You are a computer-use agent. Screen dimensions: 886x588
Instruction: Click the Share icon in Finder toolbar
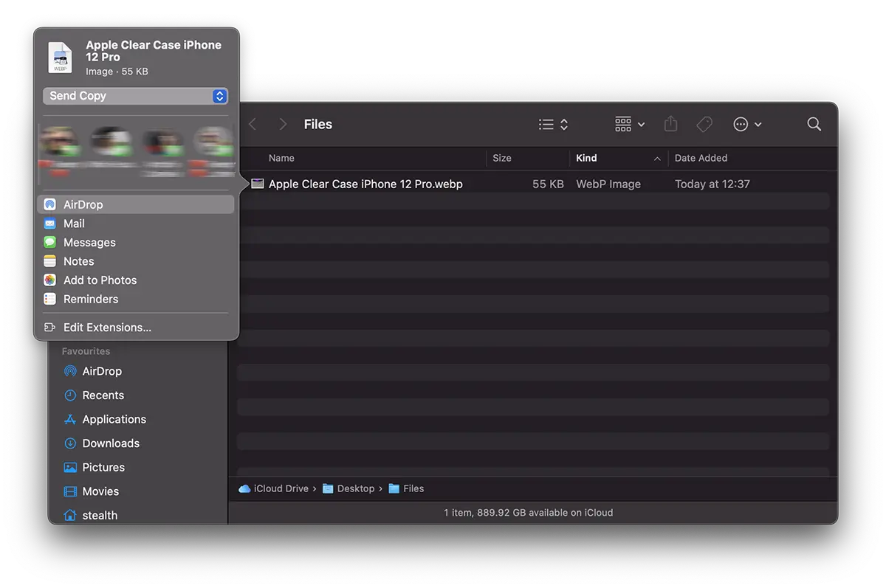click(x=670, y=124)
